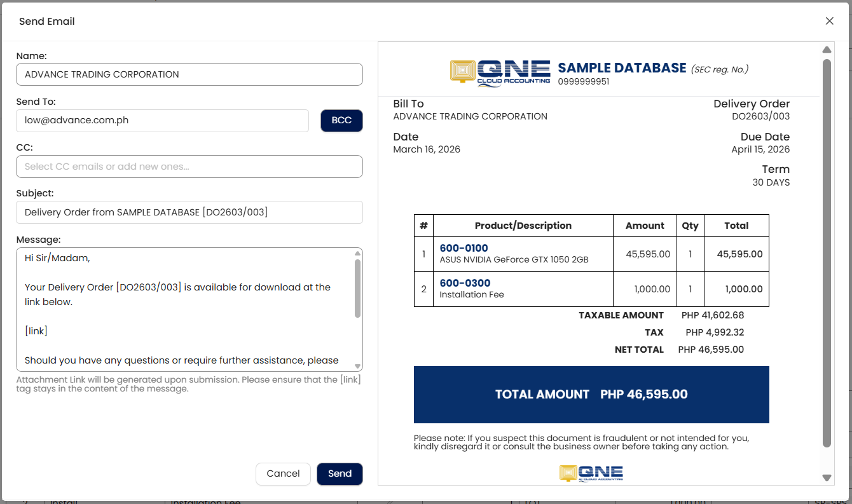The height and width of the screenshot is (504, 852).
Task: Click 'ADVANCE TRADING CORPORATION' under Bill To
Action: 471,116
